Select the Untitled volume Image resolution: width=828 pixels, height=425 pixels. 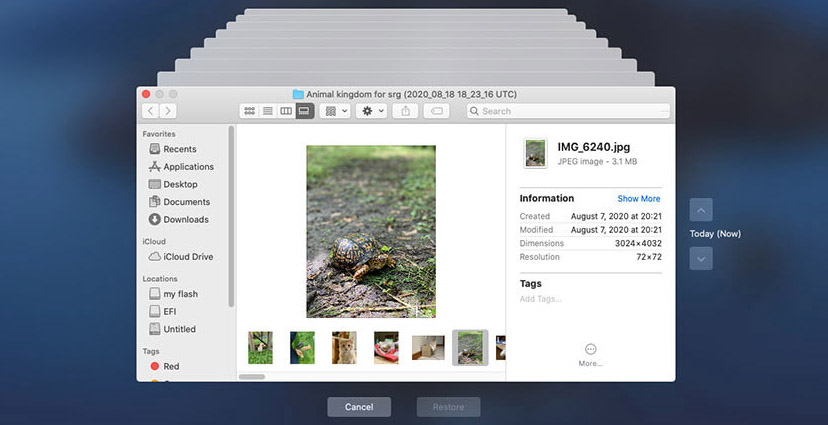179,329
